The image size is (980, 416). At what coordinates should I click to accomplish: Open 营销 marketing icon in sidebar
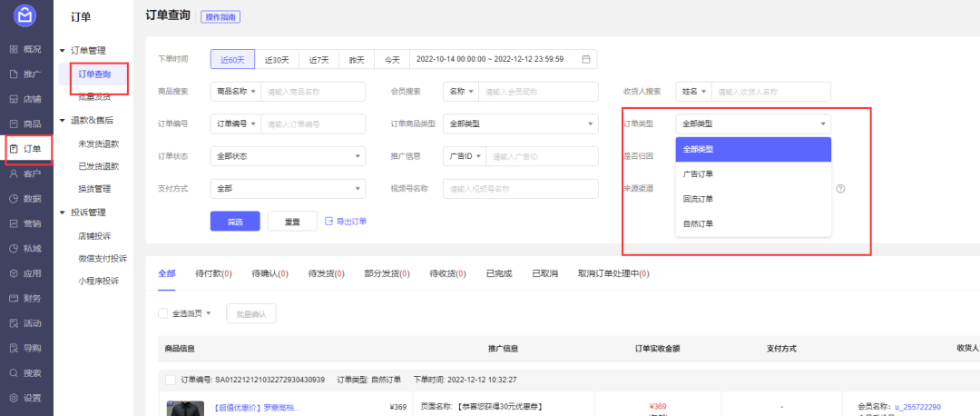pos(14,223)
